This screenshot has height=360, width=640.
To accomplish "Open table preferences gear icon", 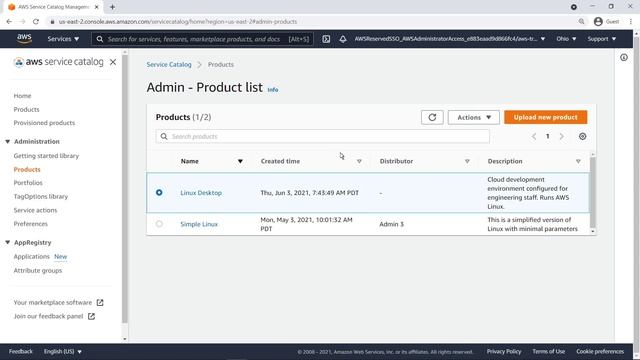I will point(582,136).
